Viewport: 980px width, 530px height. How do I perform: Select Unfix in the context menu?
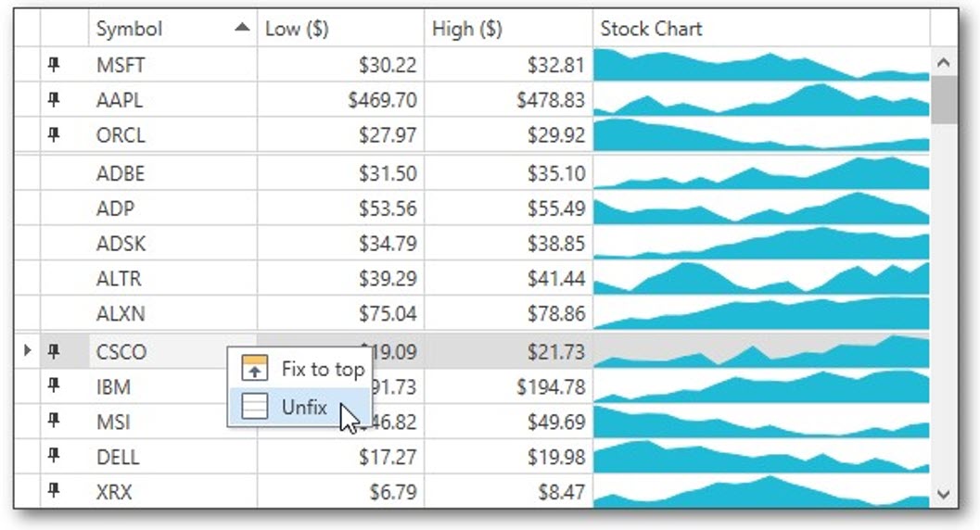(304, 406)
